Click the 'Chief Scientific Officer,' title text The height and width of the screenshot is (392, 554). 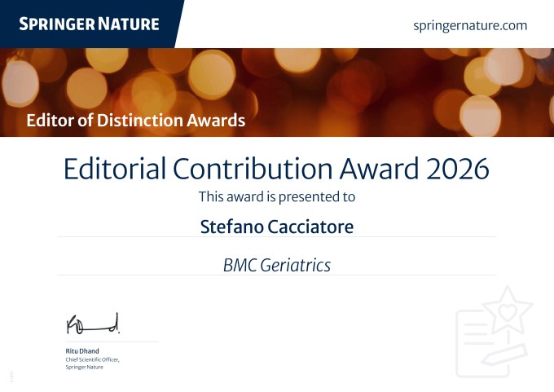[92, 359]
